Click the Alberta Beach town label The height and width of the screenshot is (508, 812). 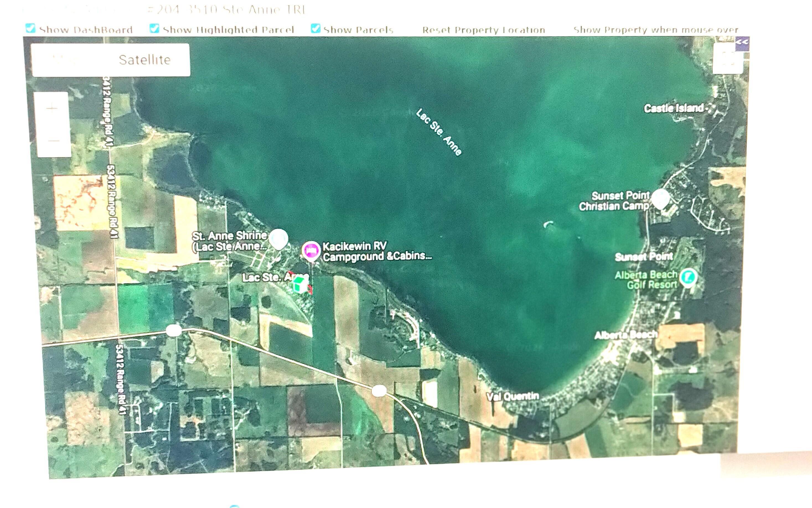click(x=625, y=335)
